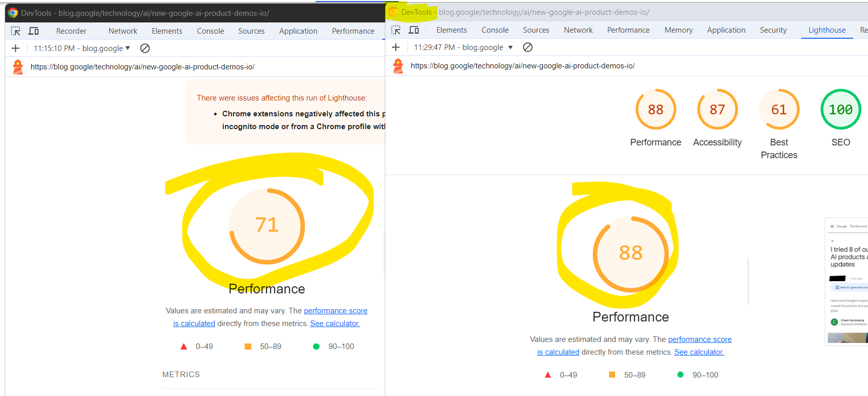The height and width of the screenshot is (396, 868).
Task: Click 'There were issues affecting this run' warning
Action: (x=282, y=98)
